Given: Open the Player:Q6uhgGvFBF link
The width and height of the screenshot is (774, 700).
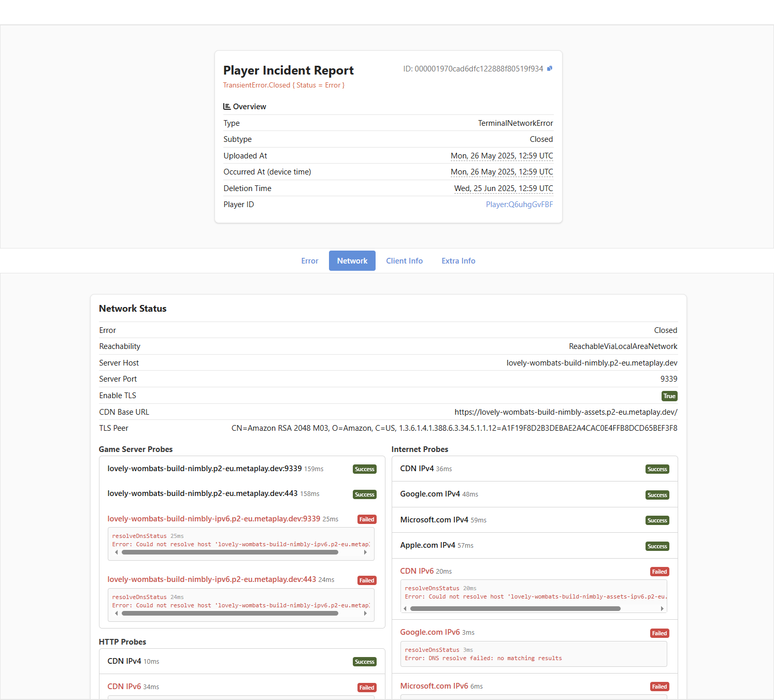Looking at the screenshot, I should point(519,205).
